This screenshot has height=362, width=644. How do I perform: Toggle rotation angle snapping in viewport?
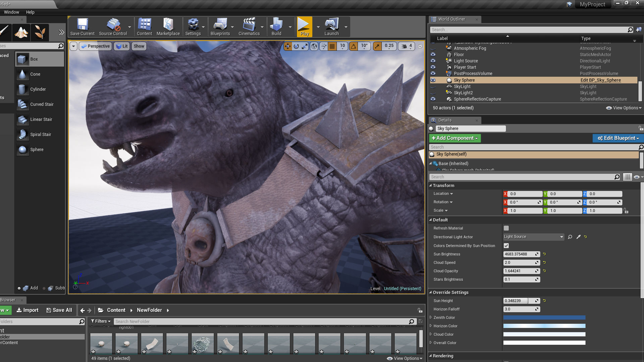pyautogui.click(x=354, y=46)
